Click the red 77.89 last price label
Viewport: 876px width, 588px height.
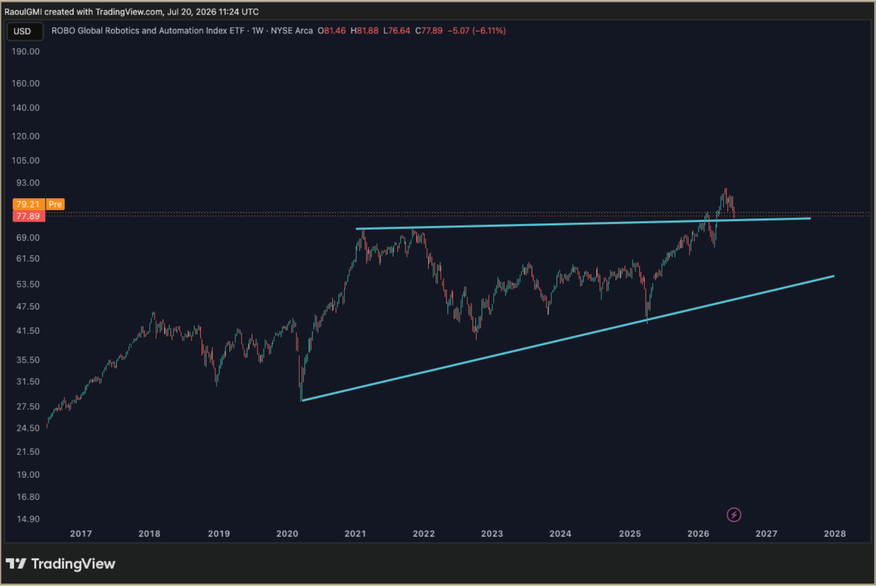[x=29, y=216]
